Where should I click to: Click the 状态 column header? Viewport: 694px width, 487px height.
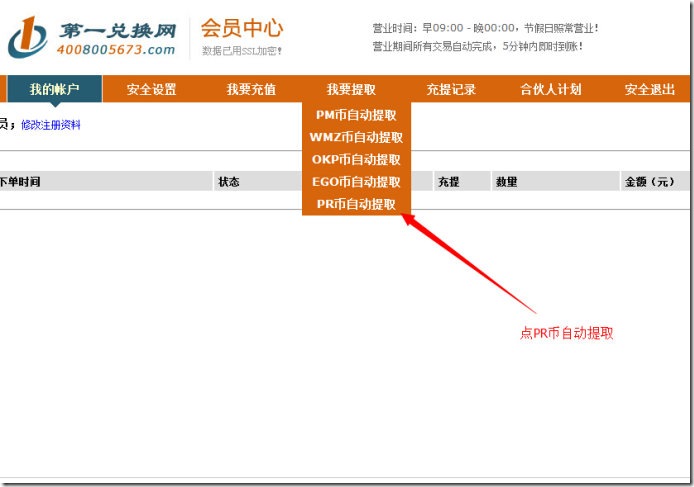click(x=229, y=182)
